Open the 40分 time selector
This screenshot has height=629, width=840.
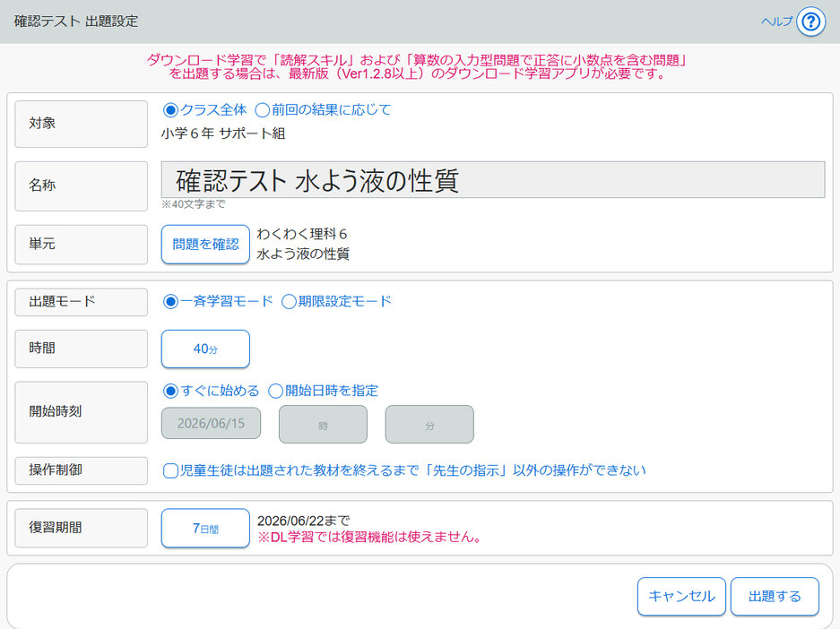pos(205,349)
